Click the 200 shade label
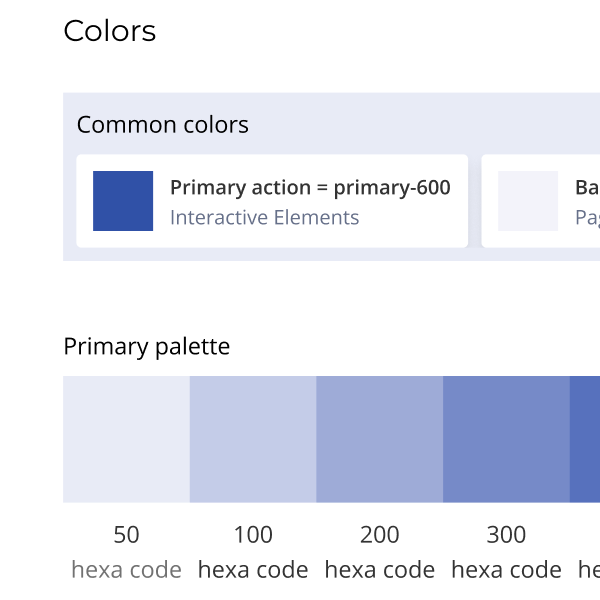Image resolution: width=600 pixels, height=600 pixels. point(380,535)
